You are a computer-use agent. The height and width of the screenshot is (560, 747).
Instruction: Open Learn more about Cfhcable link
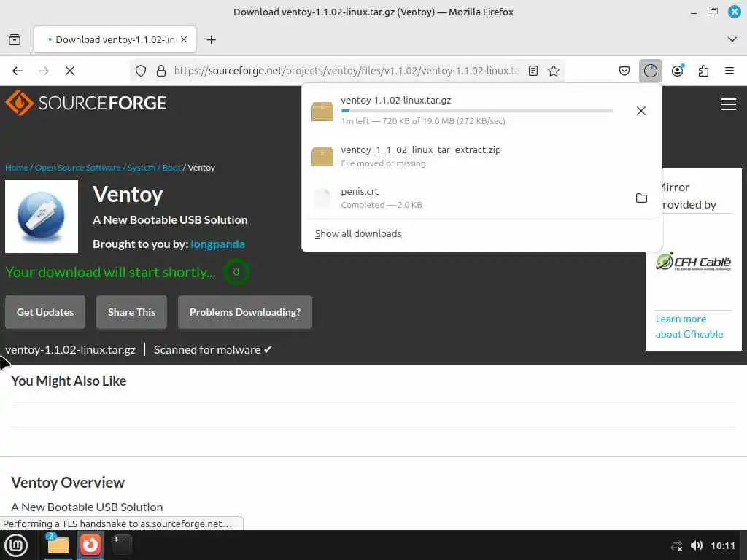(689, 327)
